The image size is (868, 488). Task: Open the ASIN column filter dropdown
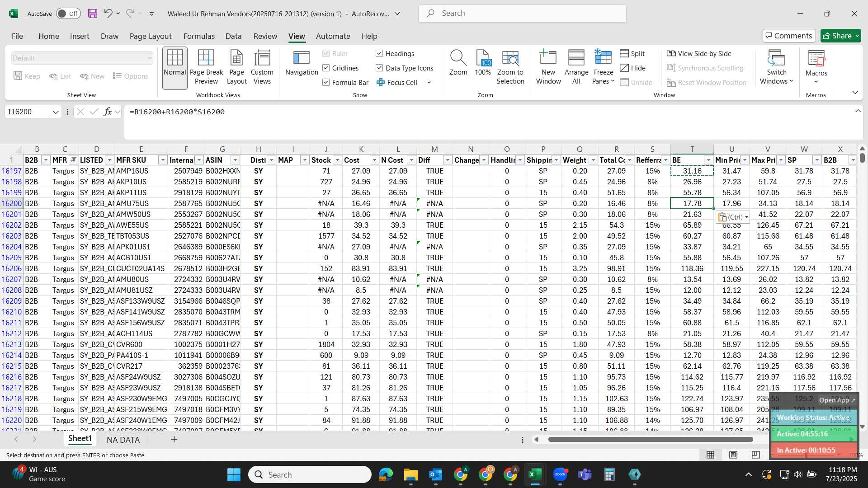[x=235, y=160]
